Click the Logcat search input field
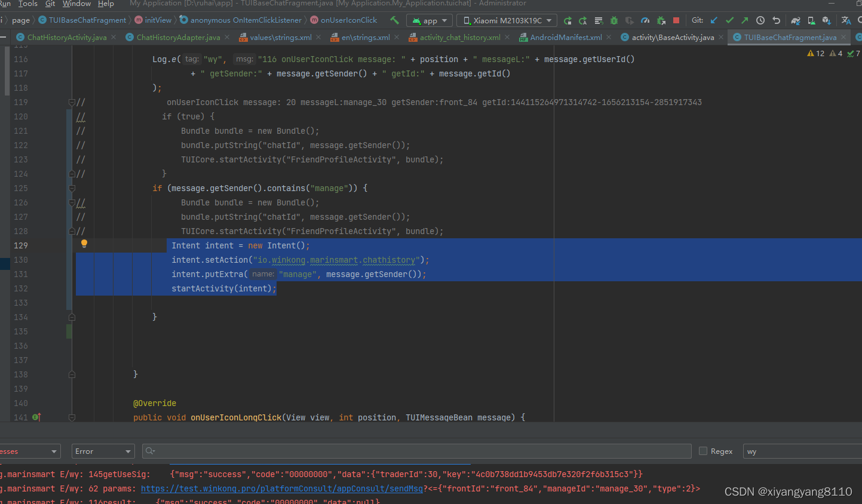 [416, 451]
